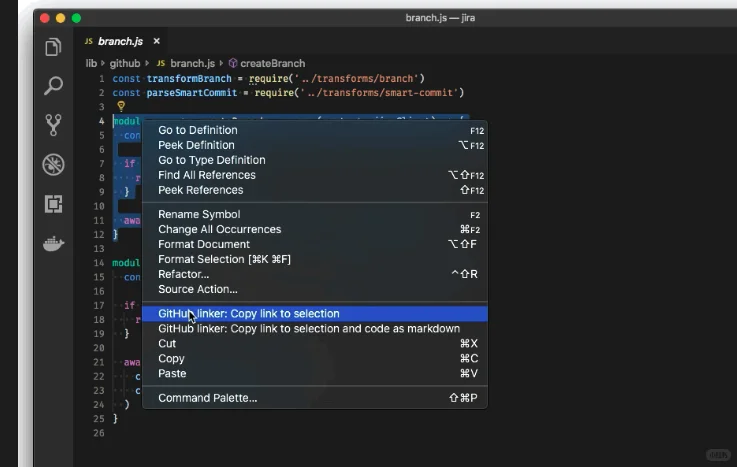The height and width of the screenshot is (467, 737).
Task: Click the lightbulb code action icon
Action: point(121,106)
